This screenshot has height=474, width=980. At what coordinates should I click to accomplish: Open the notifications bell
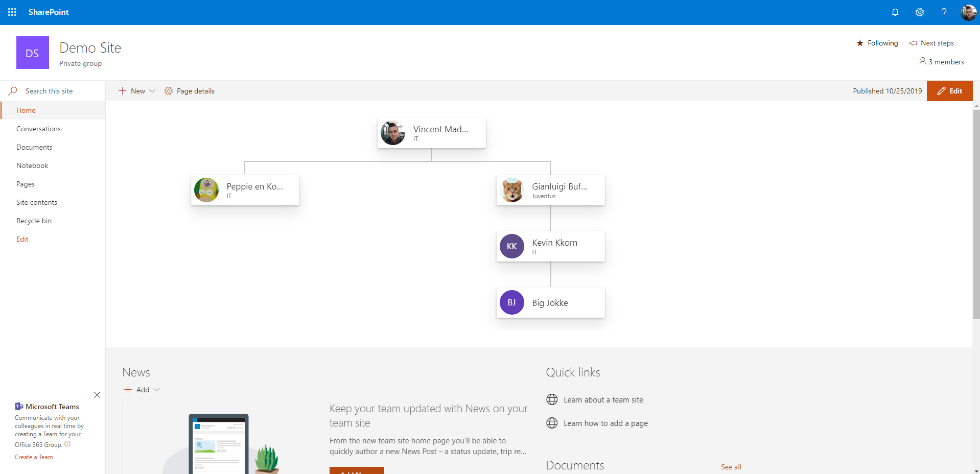coord(895,12)
